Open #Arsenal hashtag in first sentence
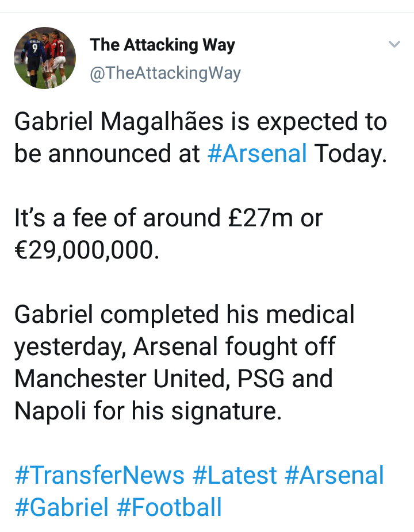 pyautogui.click(x=257, y=154)
